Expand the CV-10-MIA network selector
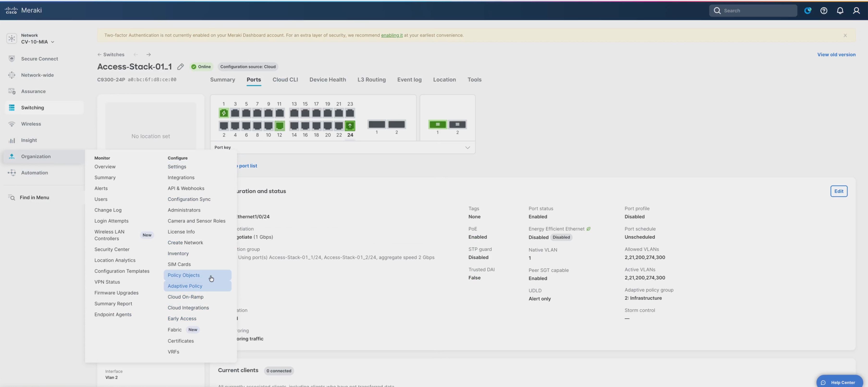Viewport: 868px width, 387px height. point(37,42)
